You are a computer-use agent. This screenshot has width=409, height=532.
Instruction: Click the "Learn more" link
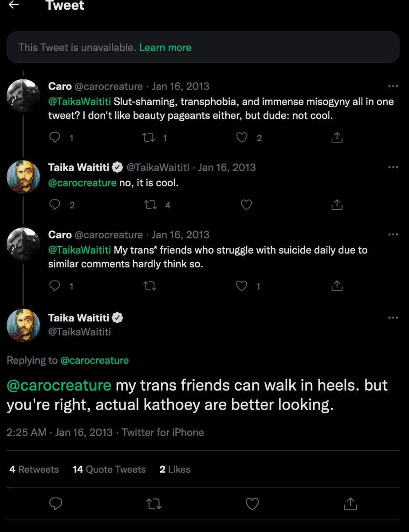[165, 47]
